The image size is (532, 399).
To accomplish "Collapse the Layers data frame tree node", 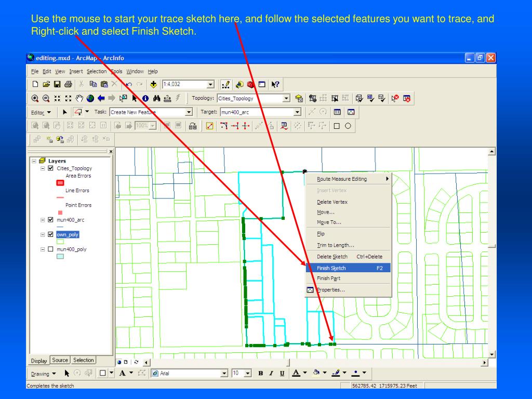I will coord(34,161).
